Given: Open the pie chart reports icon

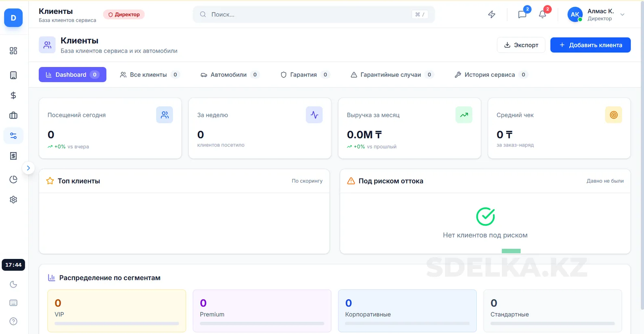Looking at the screenshot, I should pos(13,179).
